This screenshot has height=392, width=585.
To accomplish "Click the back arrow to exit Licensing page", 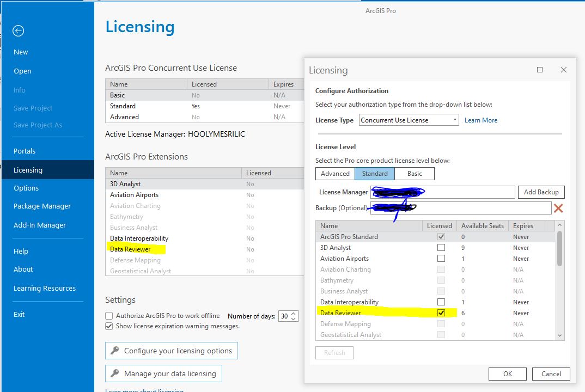I will (x=18, y=31).
